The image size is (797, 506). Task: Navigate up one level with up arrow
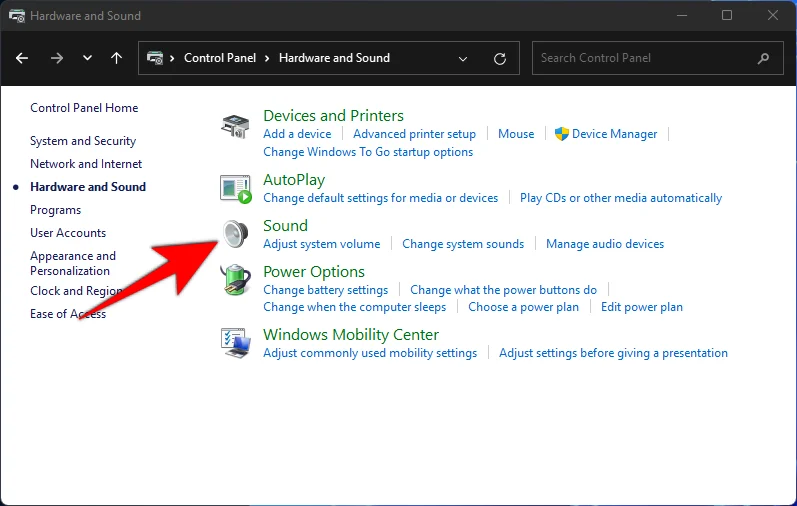116,58
